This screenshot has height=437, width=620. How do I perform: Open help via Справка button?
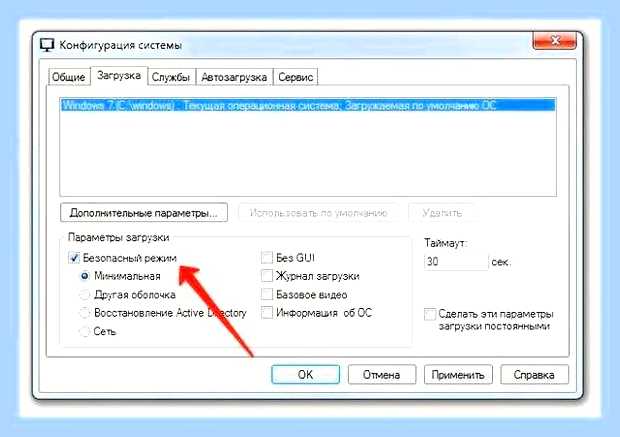coord(534,375)
